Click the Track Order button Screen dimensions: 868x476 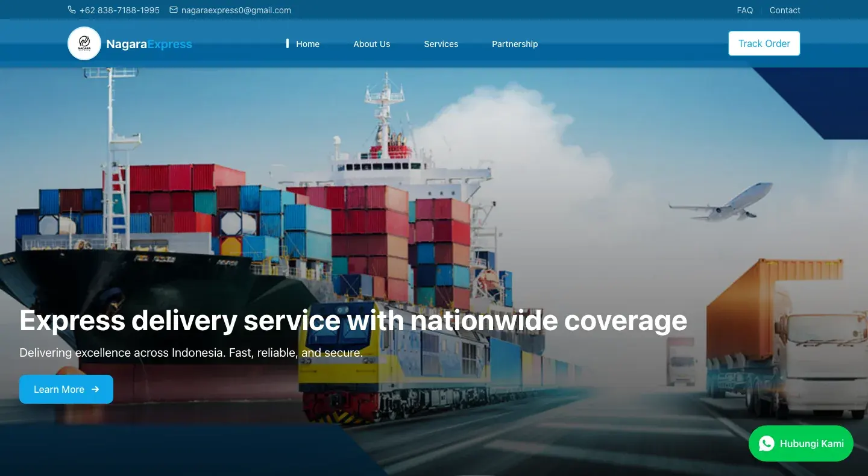[764, 43]
